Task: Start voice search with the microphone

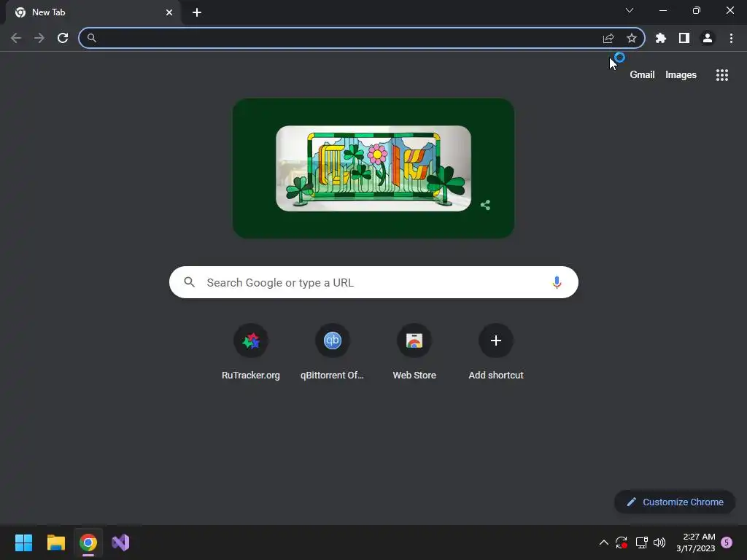Action: point(557,282)
